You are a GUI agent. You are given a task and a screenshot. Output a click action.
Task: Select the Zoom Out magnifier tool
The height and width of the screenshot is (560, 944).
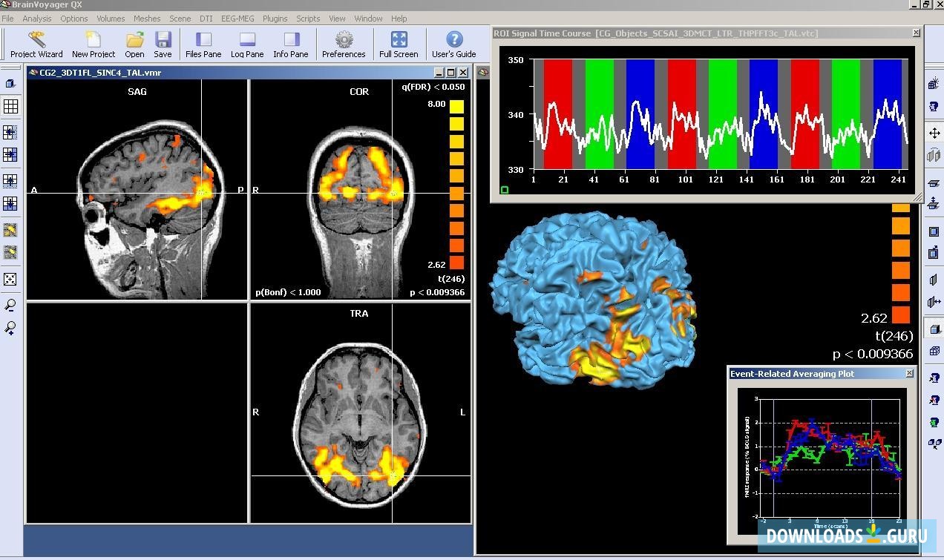tap(10, 304)
